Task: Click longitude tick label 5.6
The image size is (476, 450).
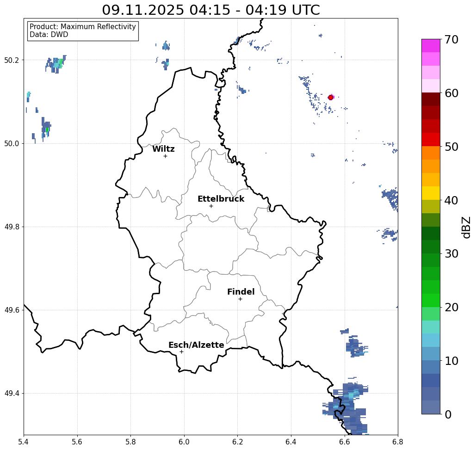Action: [x=77, y=442]
